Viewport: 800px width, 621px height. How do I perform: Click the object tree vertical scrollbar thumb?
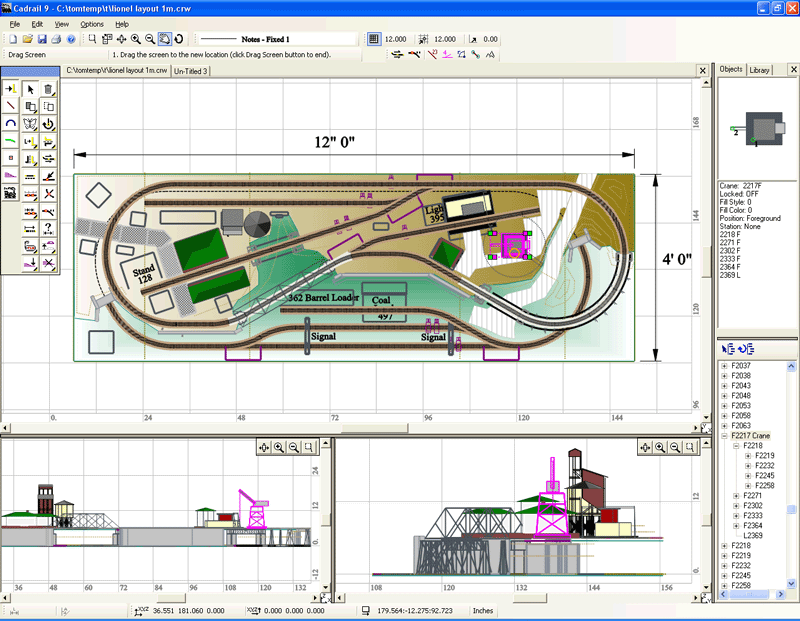coord(791,509)
